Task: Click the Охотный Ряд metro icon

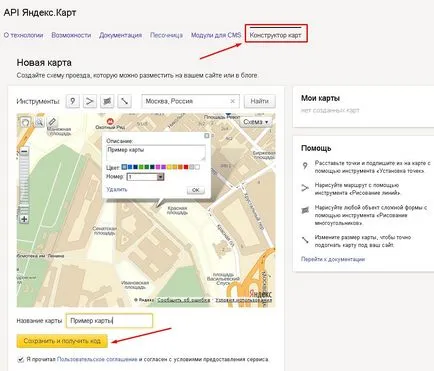Action: 109,121
